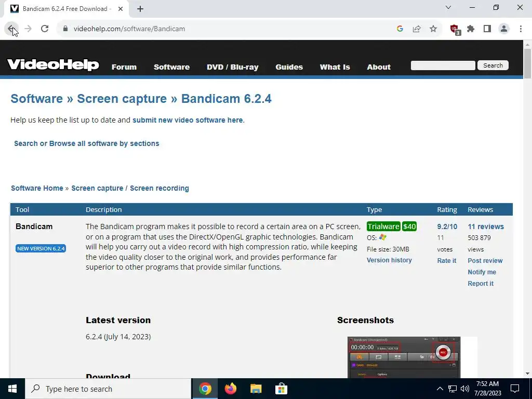Click the taskbar search box

(x=108, y=389)
